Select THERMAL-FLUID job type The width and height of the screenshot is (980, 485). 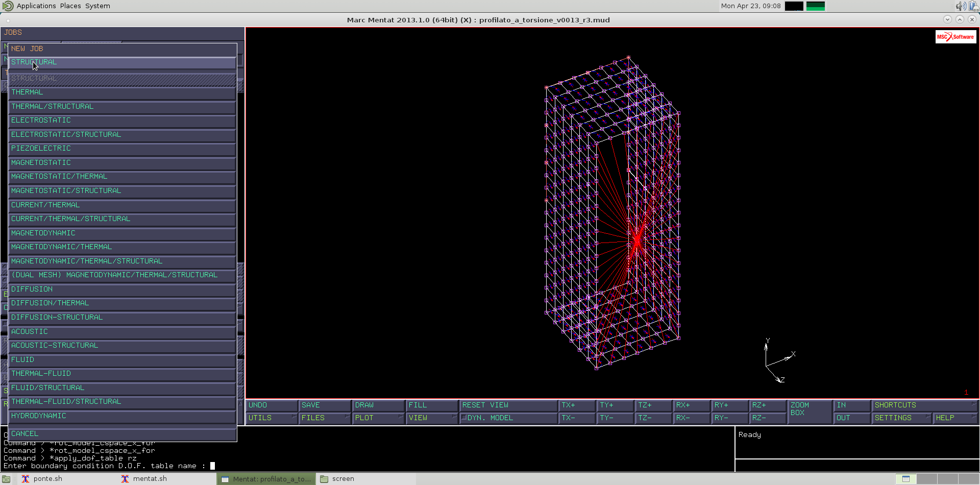coord(122,374)
